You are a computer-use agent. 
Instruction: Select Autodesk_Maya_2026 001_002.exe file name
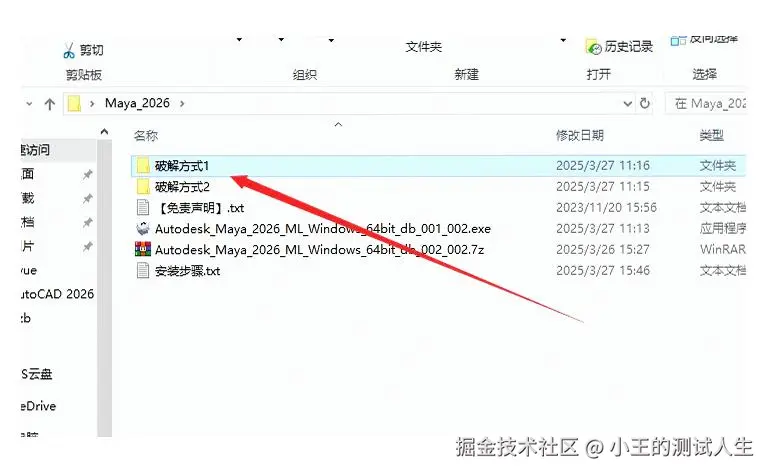pos(323,229)
